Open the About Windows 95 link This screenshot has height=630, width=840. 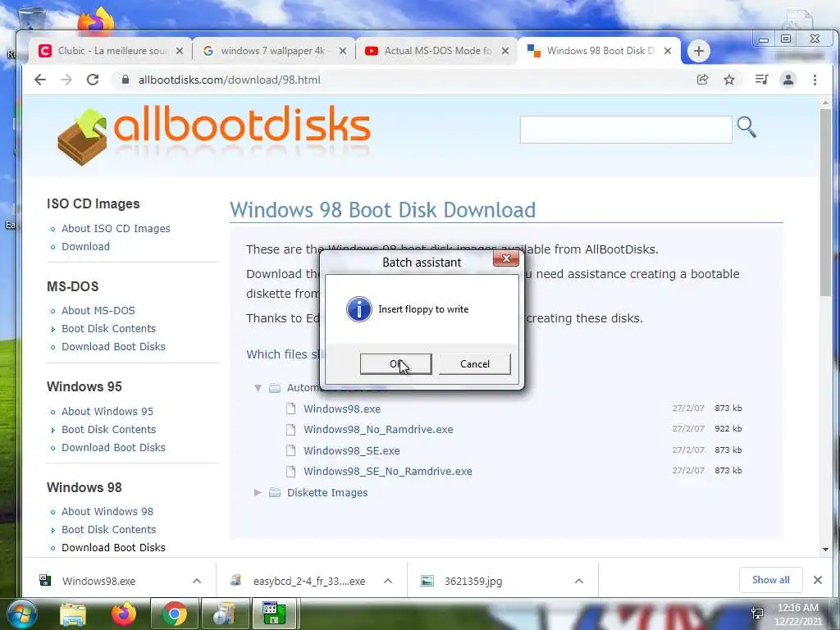[x=107, y=412]
